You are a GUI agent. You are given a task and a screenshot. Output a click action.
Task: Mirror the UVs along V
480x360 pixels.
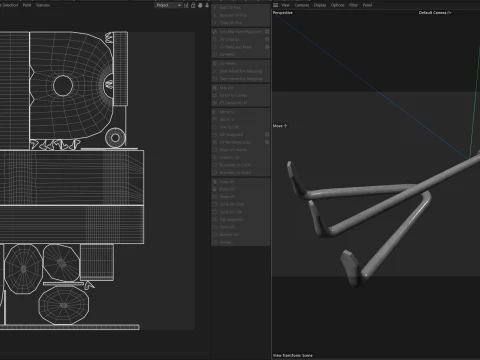pyautogui.click(x=240, y=119)
